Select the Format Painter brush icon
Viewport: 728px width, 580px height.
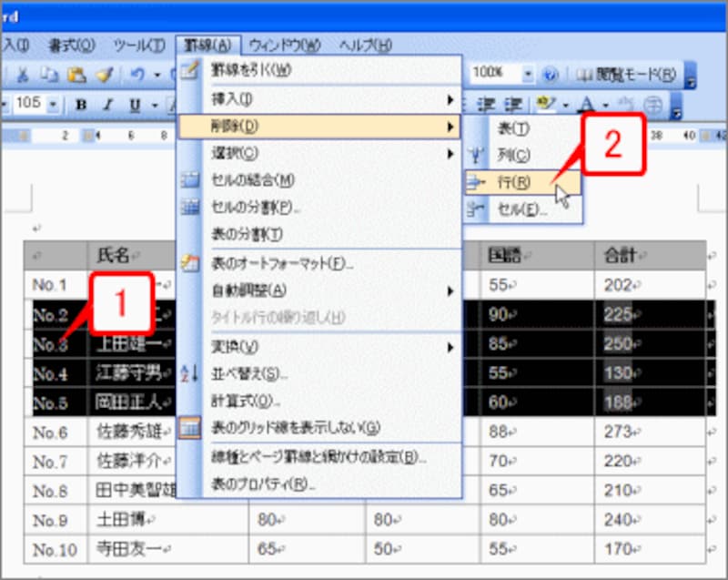(105, 75)
